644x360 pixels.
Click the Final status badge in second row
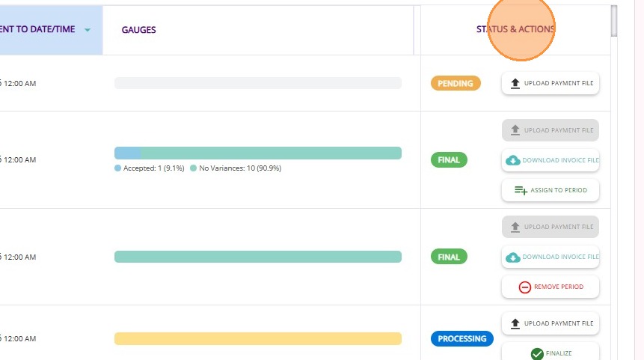point(449,160)
